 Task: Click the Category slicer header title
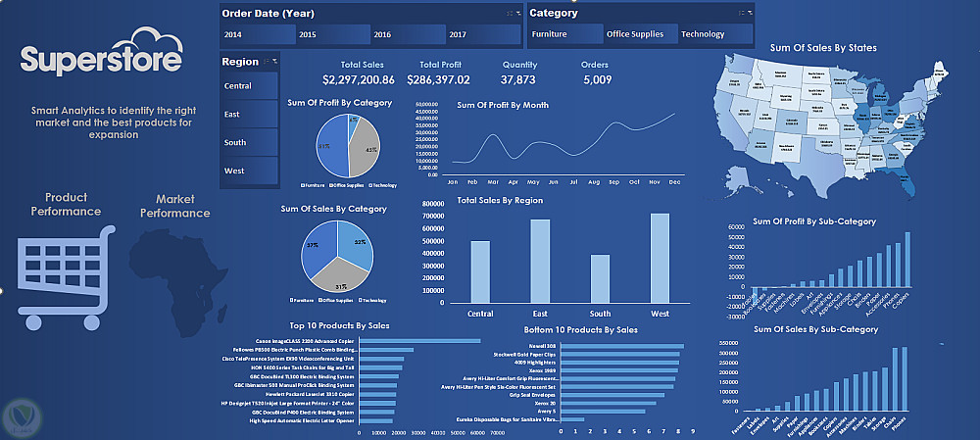(554, 13)
